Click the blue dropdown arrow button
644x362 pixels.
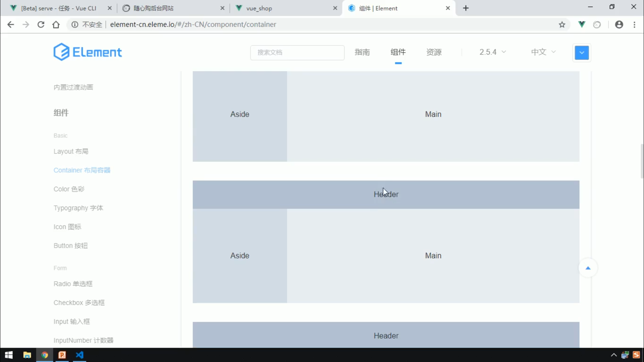tap(582, 53)
